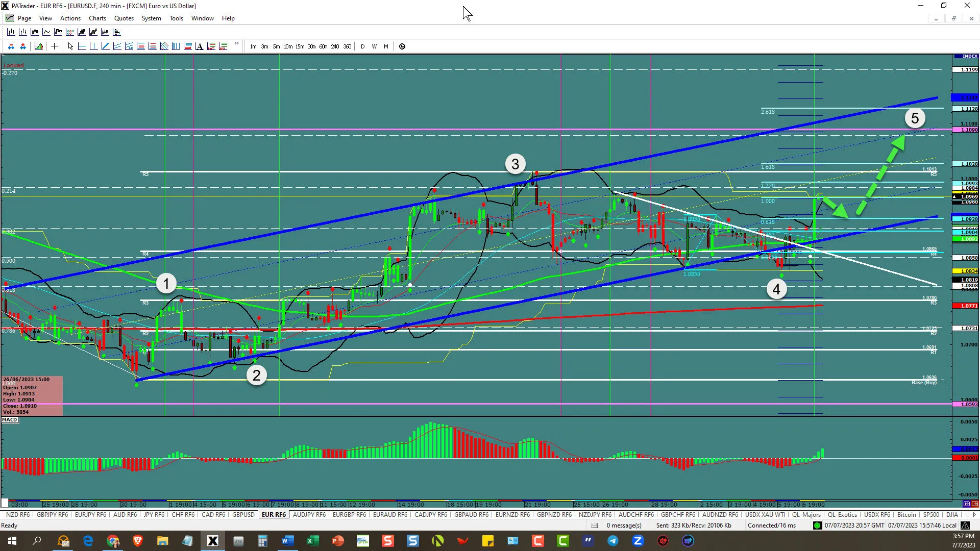Image resolution: width=980 pixels, height=551 pixels.
Task: Toggle the weekly W timeframe
Action: click(x=375, y=46)
